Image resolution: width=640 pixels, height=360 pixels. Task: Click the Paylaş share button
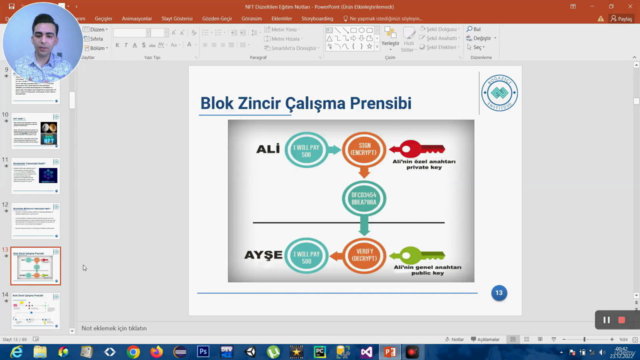click(621, 19)
